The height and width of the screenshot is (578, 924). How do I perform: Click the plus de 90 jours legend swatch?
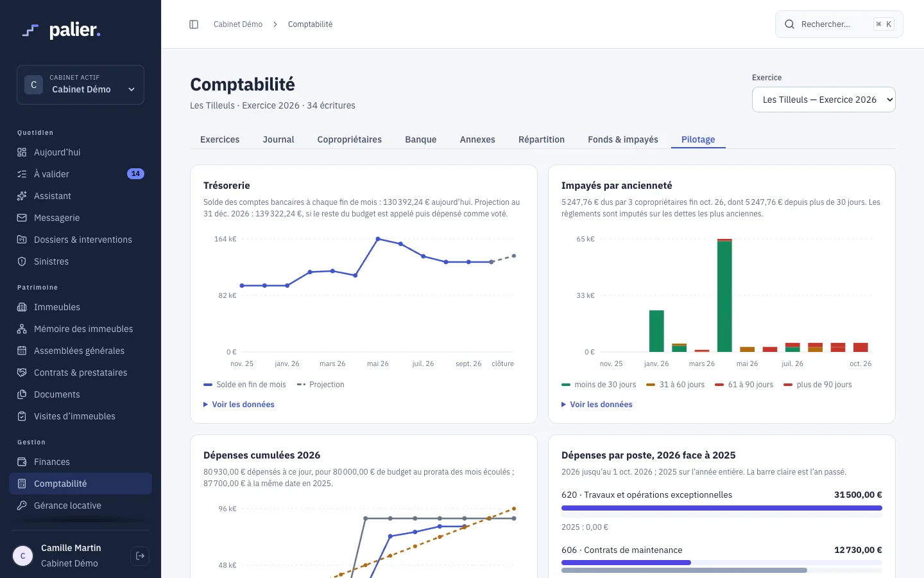[788, 385]
